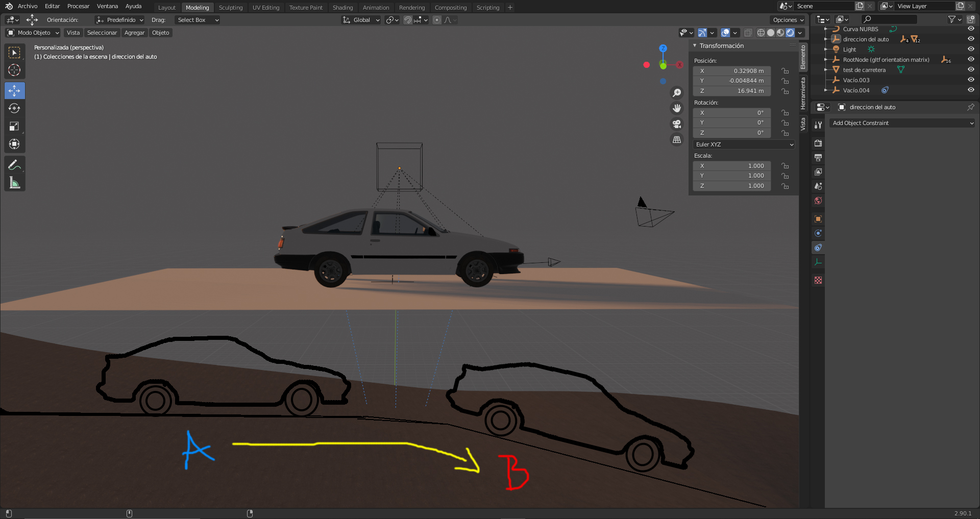Open Opciones dropdown in header
980x519 pixels.
click(x=788, y=20)
